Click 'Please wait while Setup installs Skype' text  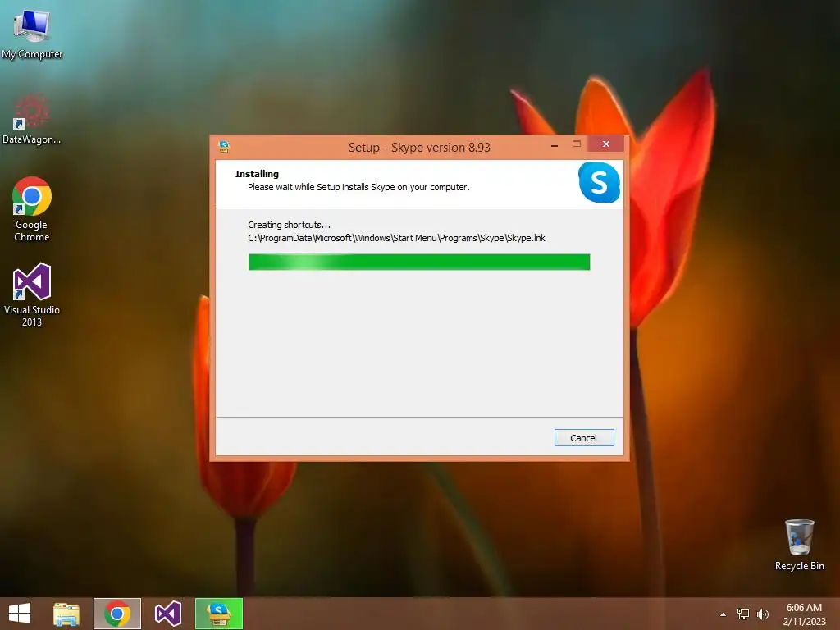(x=358, y=187)
